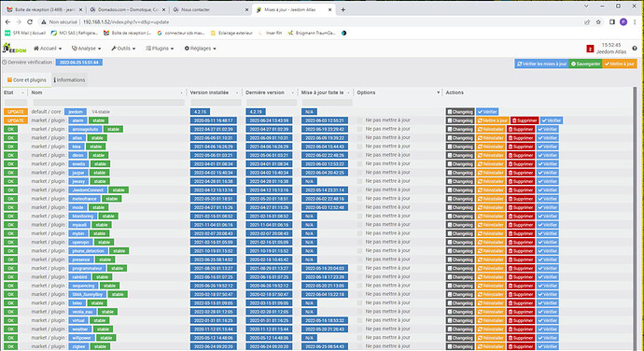Image resolution: width=644 pixels, height=351 pixels.
Task: Tick 'Ne pas mettre à jour' for alarm plugin
Action: [x=359, y=120]
